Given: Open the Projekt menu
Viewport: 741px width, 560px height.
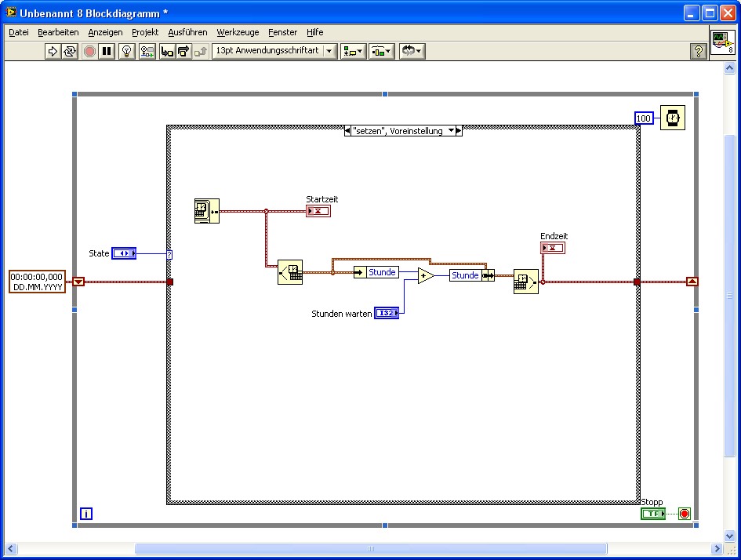Looking at the screenshot, I should click(x=145, y=32).
